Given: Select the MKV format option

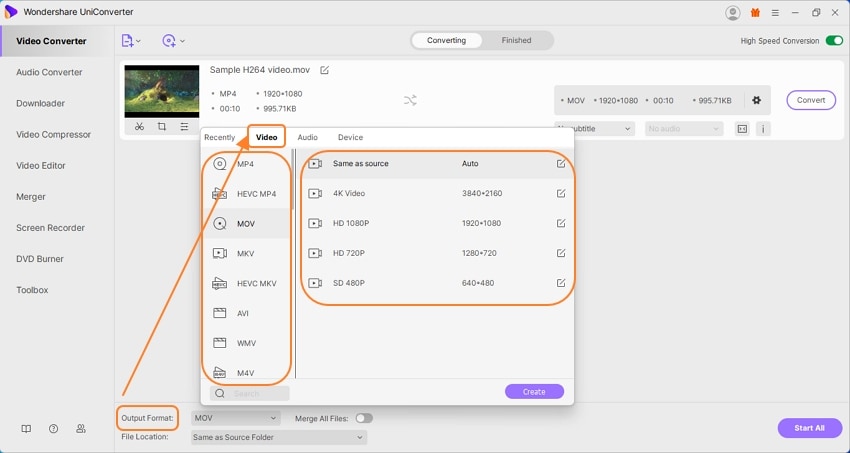Looking at the screenshot, I should (246, 254).
